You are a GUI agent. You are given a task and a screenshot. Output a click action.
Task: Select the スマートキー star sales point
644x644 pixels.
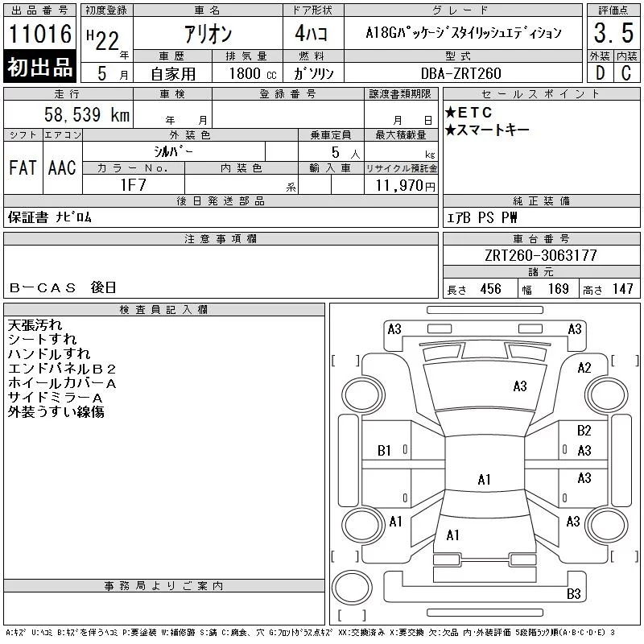click(487, 130)
